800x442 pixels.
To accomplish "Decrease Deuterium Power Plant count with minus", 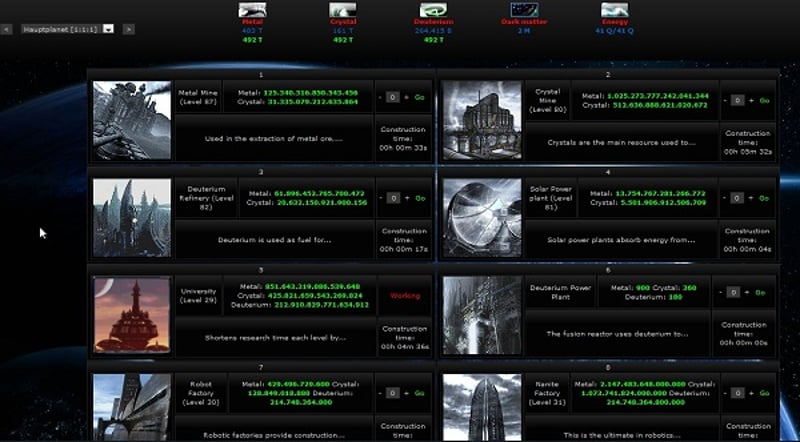I will [721, 292].
